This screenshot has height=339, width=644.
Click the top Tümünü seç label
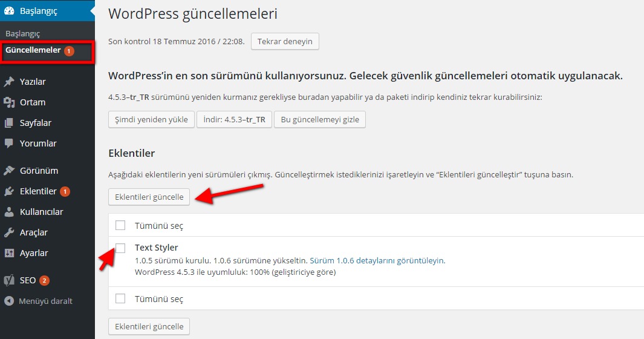pyautogui.click(x=159, y=225)
